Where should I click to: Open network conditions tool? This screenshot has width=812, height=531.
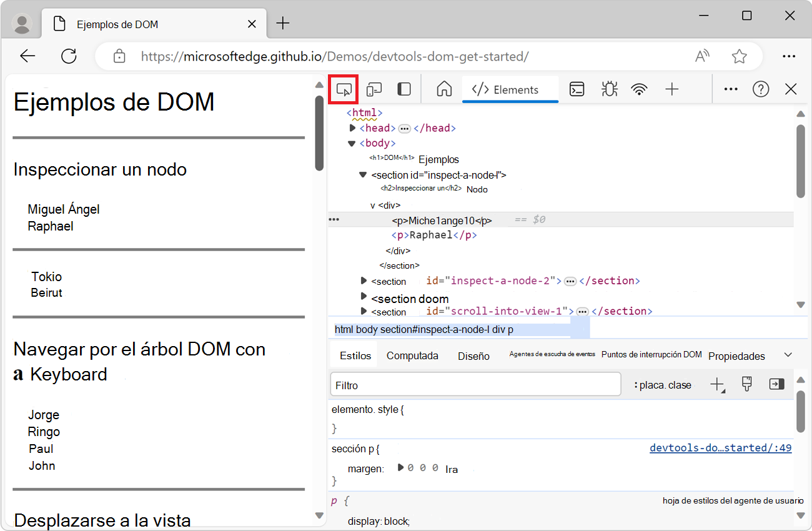click(x=640, y=89)
